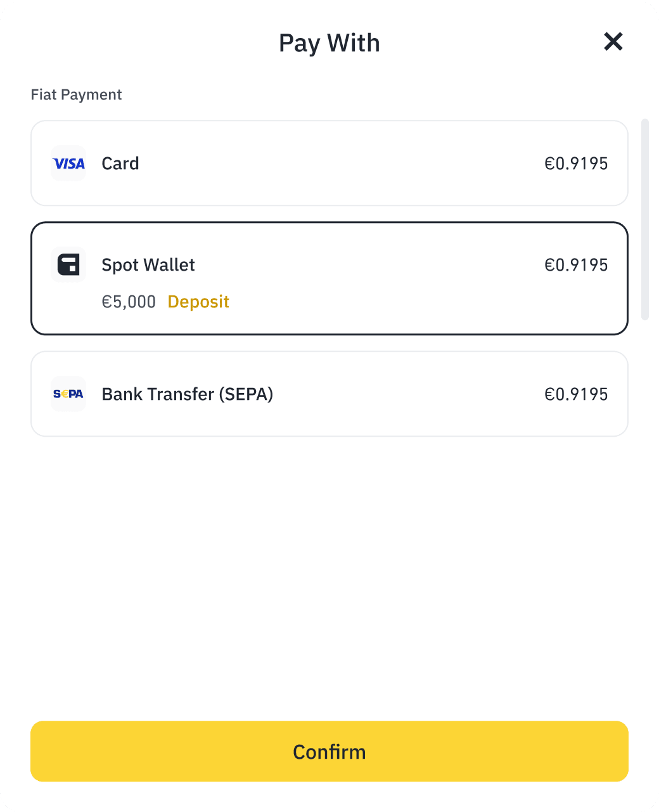Open the Deposit link
This screenshot has width=659, height=812.
coord(198,302)
